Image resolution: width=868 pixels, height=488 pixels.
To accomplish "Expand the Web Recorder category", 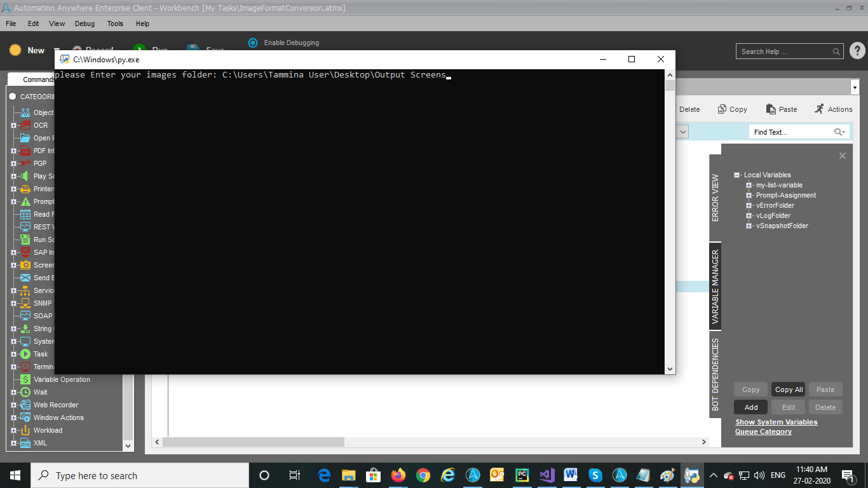I will tap(13, 405).
